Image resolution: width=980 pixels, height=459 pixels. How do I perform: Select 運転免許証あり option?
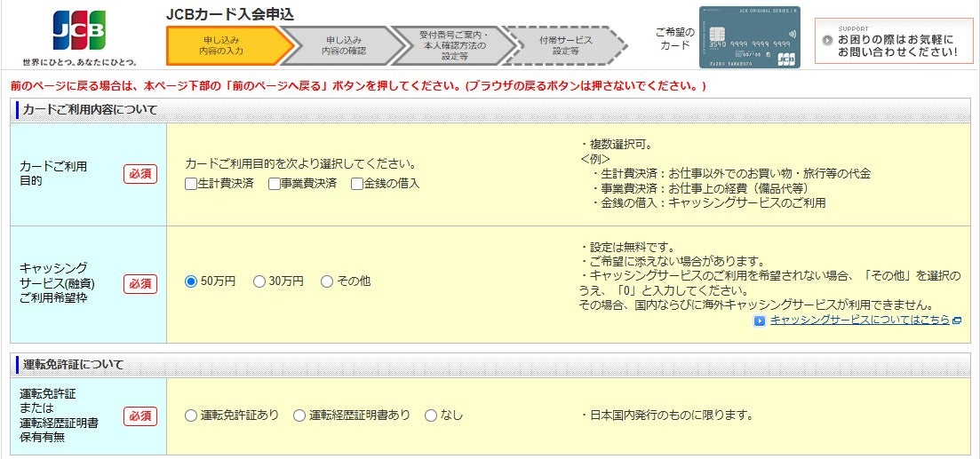click(191, 415)
